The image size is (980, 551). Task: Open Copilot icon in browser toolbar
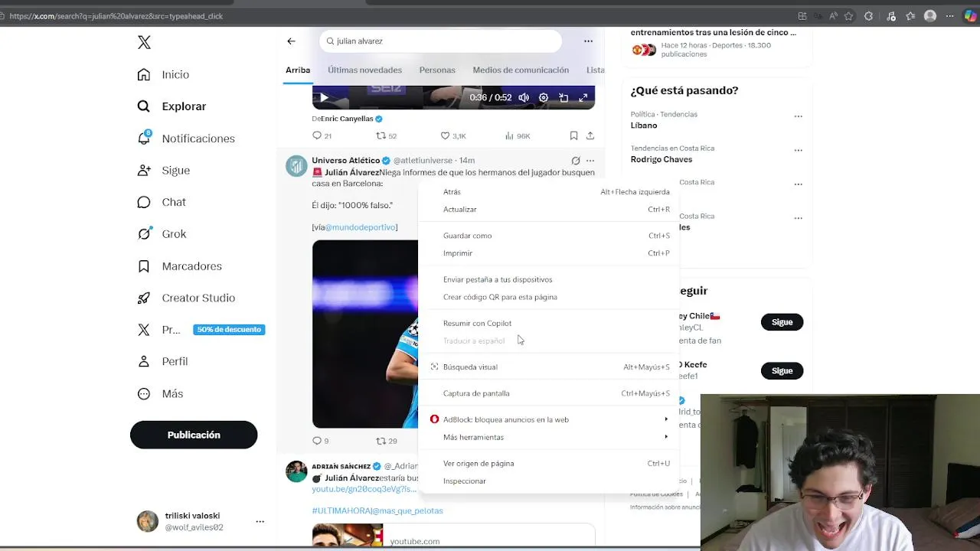click(x=970, y=16)
